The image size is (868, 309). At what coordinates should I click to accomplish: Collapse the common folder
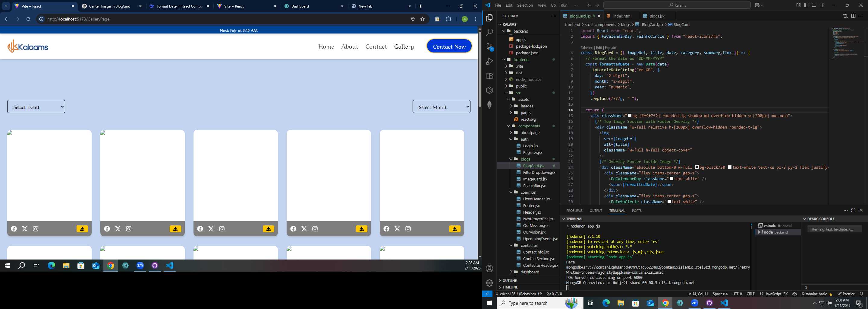pyautogui.click(x=528, y=193)
